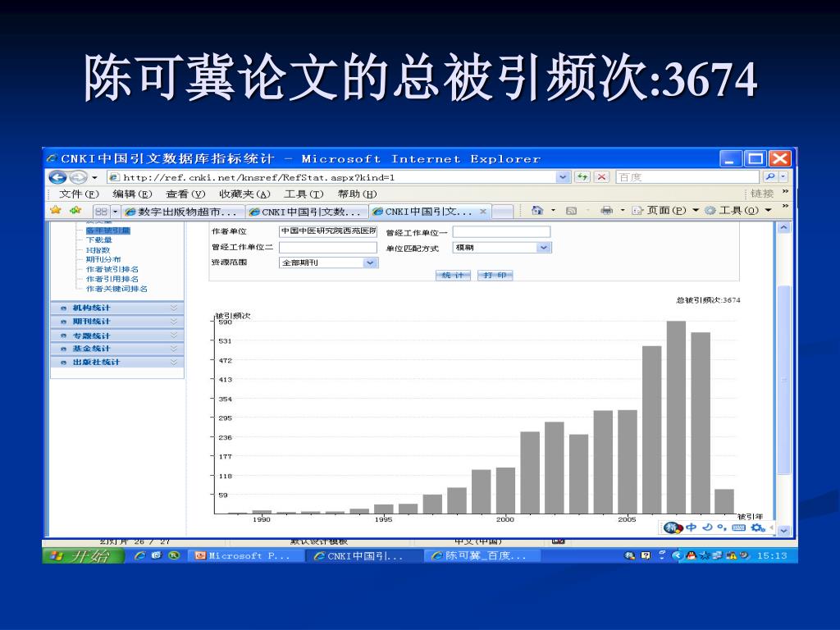840x630 pixels.
Task: Click the 链接 links toolbar label
Action: click(762, 194)
